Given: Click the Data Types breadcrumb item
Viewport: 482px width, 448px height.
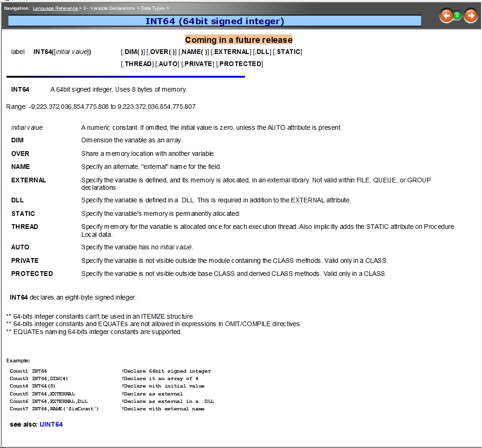Looking at the screenshot, I should (x=152, y=8).
